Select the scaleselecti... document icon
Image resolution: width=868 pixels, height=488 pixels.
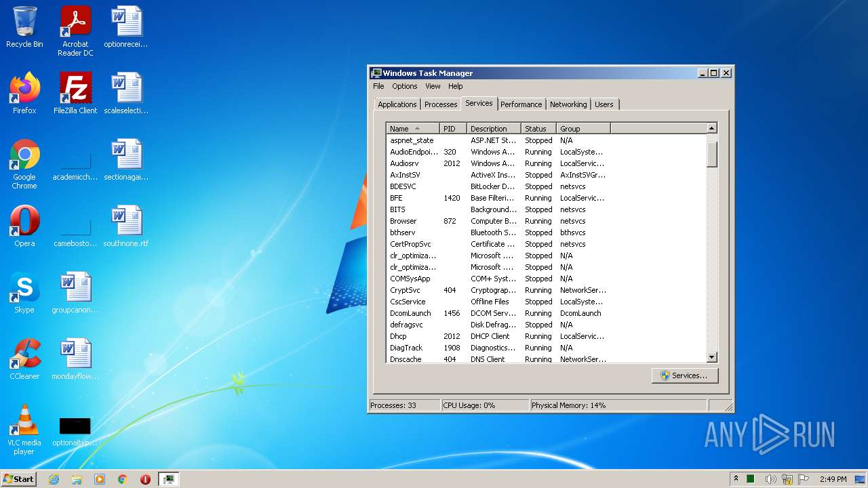pyautogui.click(x=126, y=94)
